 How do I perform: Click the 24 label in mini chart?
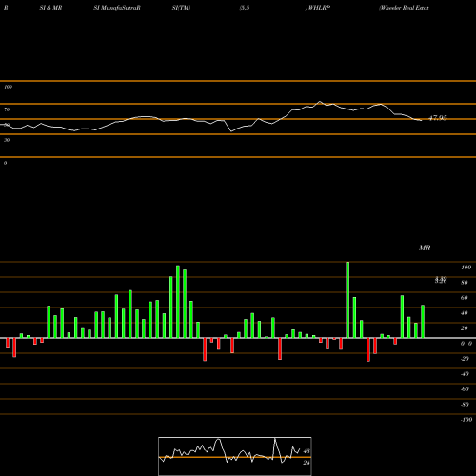click(307, 463)
